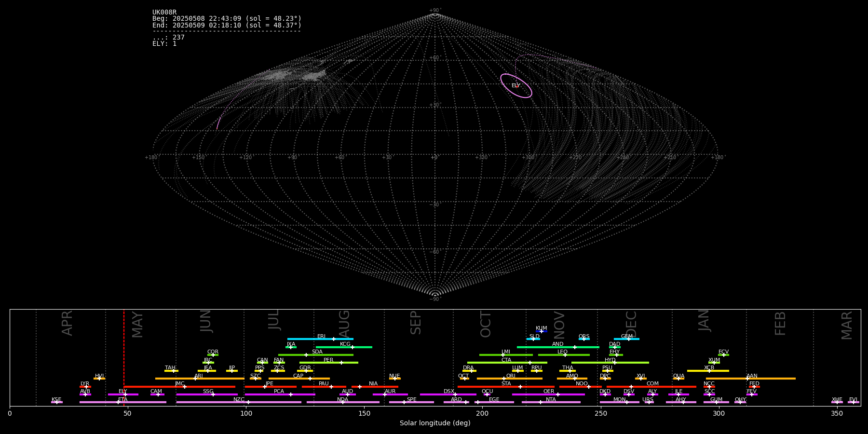Image resolution: width=868 pixels, height=434 pixels.
Task: Click the LEO shower label
Action: tap(563, 352)
